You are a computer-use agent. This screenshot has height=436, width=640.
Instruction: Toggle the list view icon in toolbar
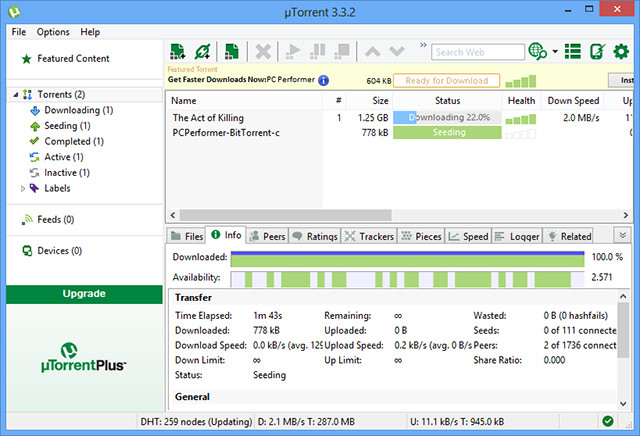click(573, 51)
